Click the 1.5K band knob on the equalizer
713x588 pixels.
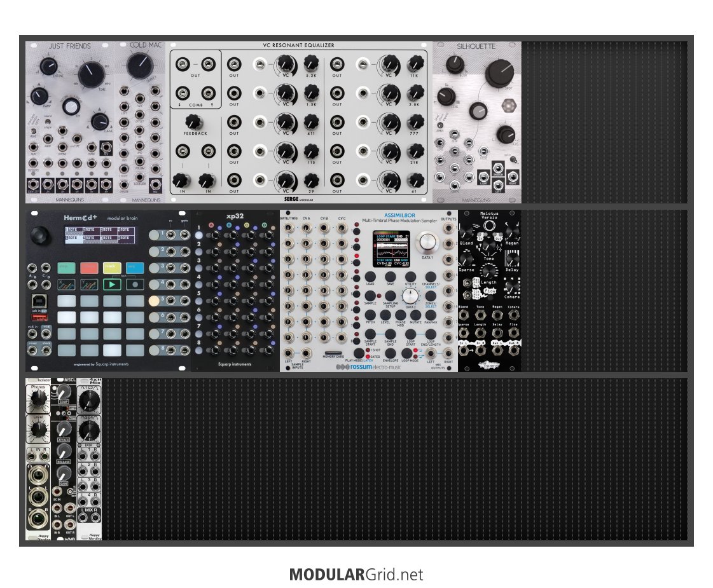click(x=311, y=93)
